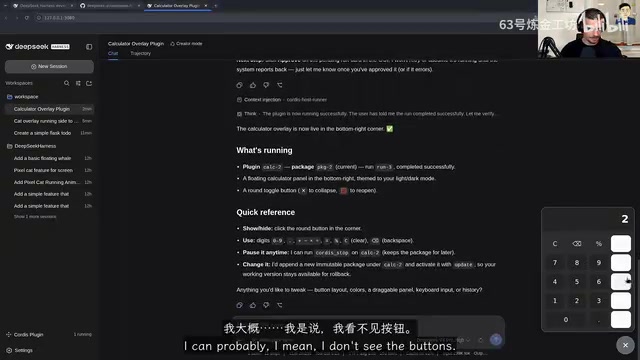
Task: Expand 'Show 1 more sessions'
Action: click(35, 217)
